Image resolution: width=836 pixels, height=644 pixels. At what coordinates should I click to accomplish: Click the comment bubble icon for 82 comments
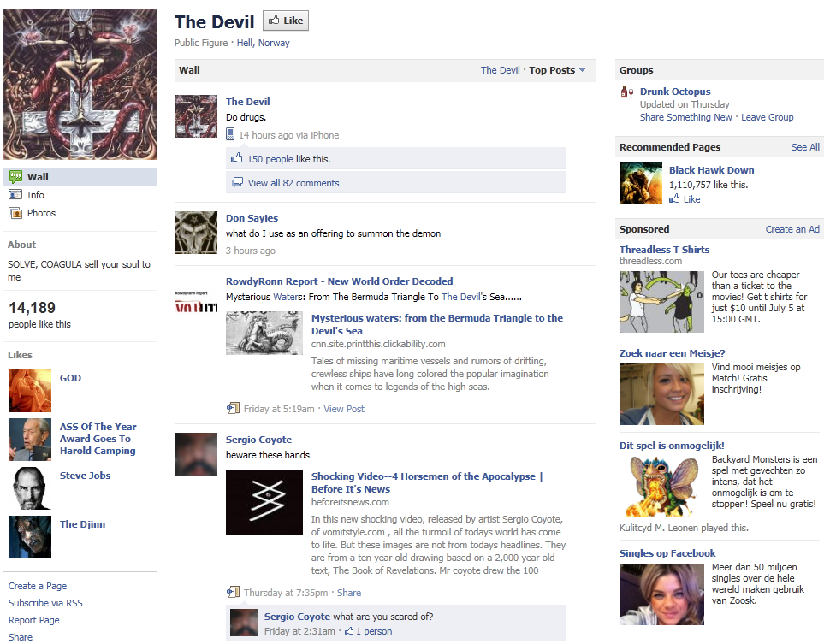(237, 183)
